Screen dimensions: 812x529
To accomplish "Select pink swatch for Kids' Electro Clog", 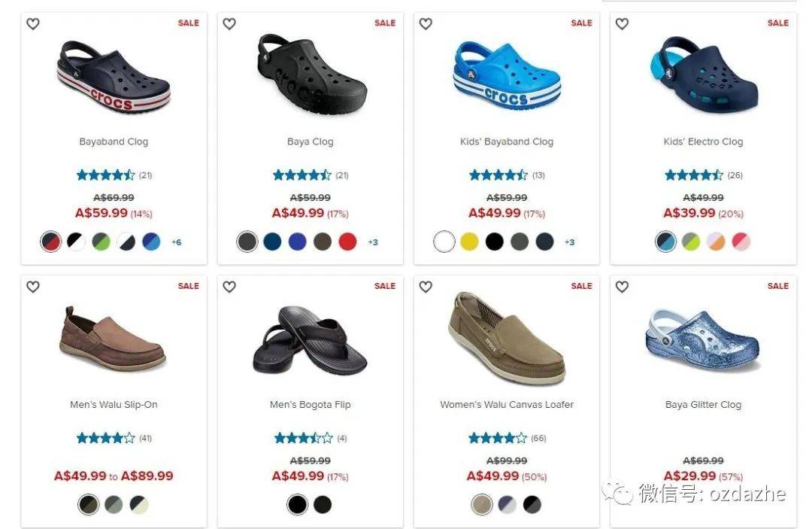I will point(741,242).
